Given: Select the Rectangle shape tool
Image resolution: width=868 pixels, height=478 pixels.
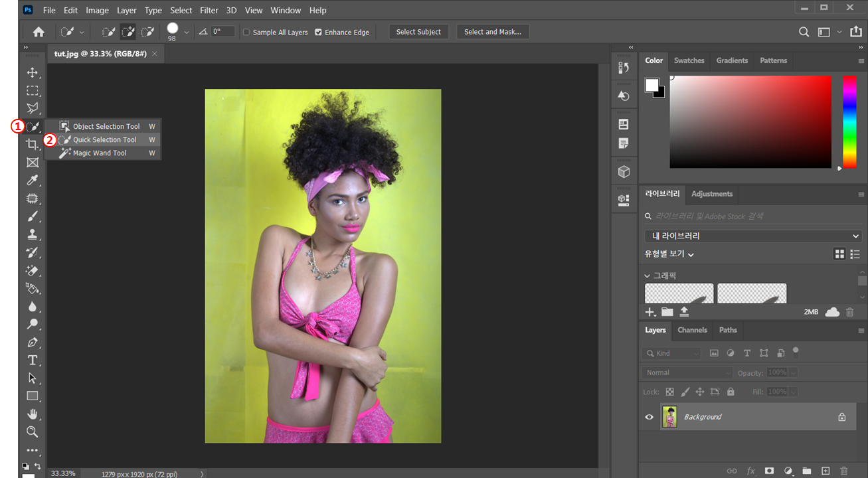Looking at the screenshot, I should [32, 396].
